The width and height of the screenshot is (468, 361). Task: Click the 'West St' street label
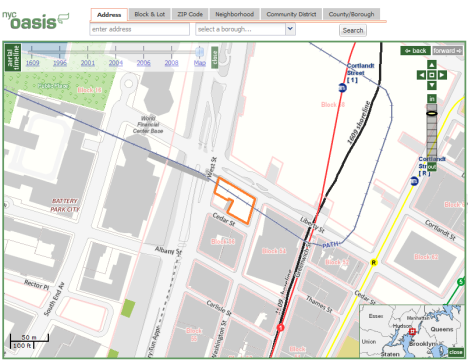(211, 167)
